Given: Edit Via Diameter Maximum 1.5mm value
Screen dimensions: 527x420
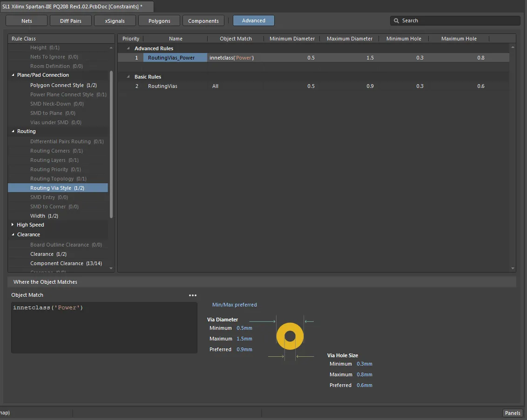Looking at the screenshot, I should pos(244,339).
